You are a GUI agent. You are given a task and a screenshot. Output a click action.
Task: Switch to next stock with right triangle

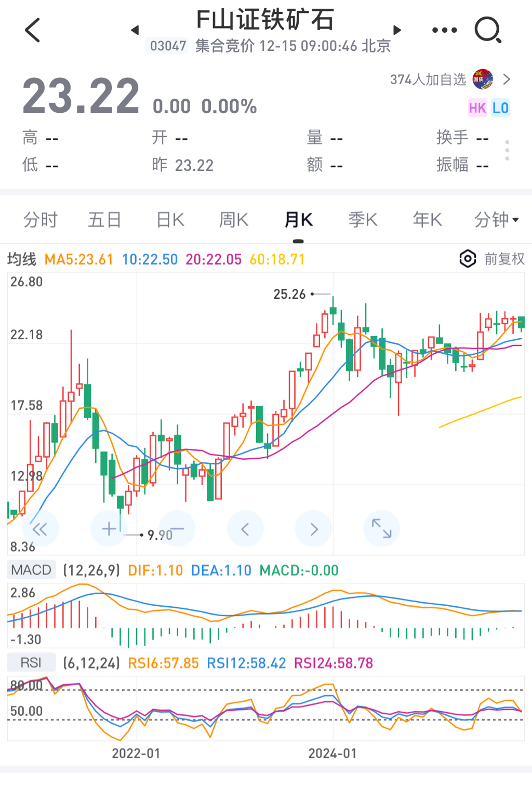click(x=397, y=30)
